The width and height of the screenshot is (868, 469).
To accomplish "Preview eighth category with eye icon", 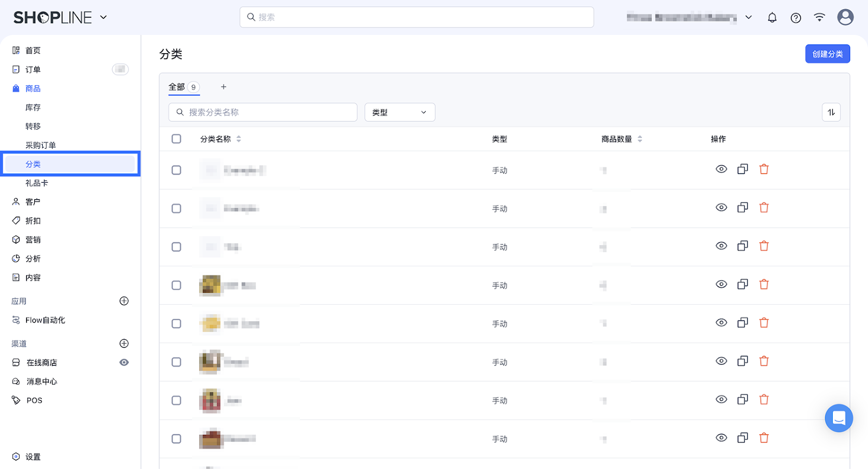I will tap(721, 438).
